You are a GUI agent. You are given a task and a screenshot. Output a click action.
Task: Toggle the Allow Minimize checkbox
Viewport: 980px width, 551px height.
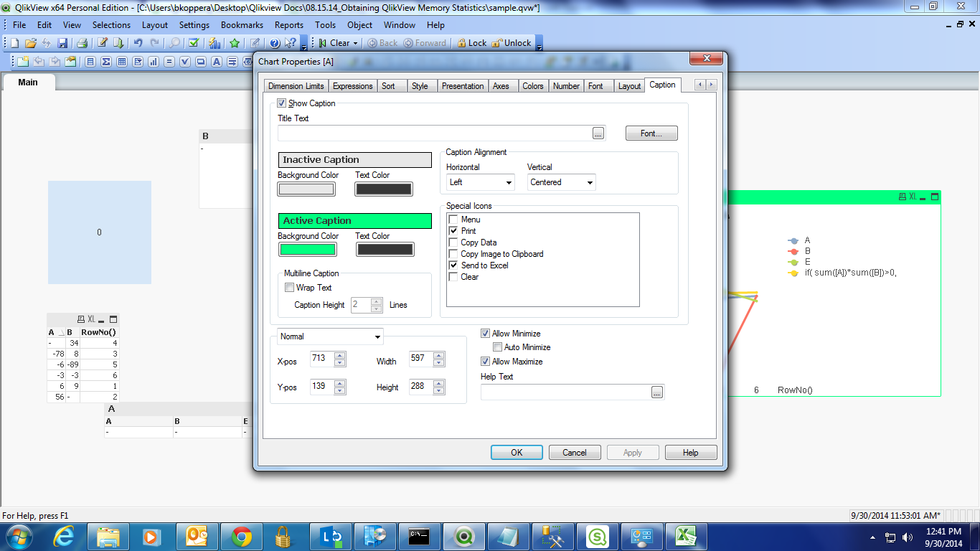(x=486, y=334)
